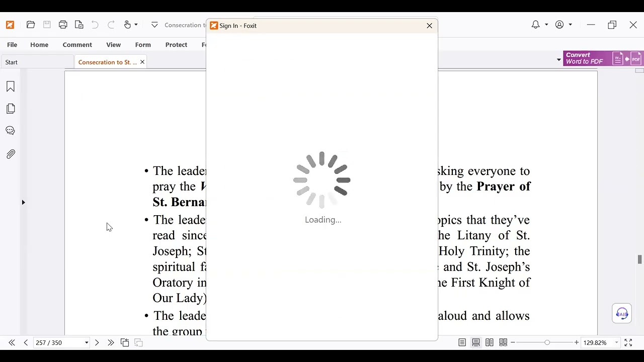Click the vertical scrollbar thumb
644x362 pixels.
639,259
